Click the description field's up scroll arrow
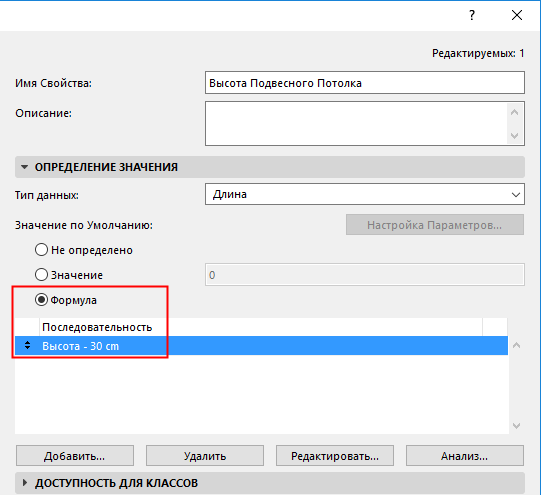Image resolution: width=541 pixels, height=495 pixels. [514, 112]
